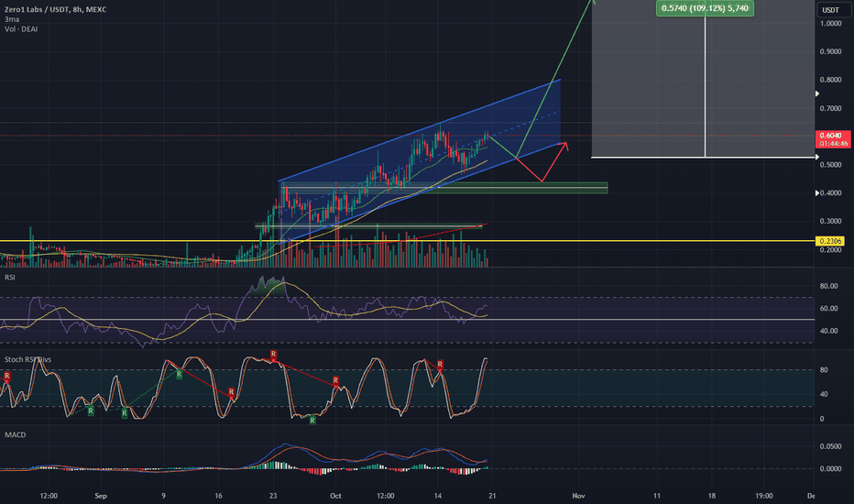This screenshot has height=504, width=854.
Task: Click the 0.5740 (109.12%) measurement label
Action: 705,8
